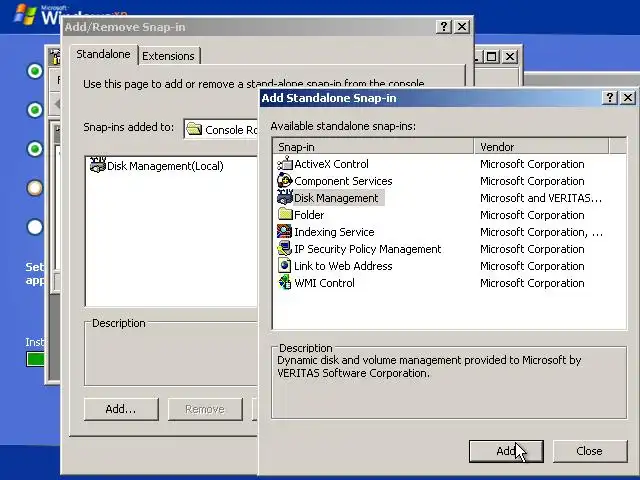This screenshot has width=640, height=480.
Task: Click the Add button in Add Standalone Snap-in
Action: pyautogui.click(x=506, y=451)
